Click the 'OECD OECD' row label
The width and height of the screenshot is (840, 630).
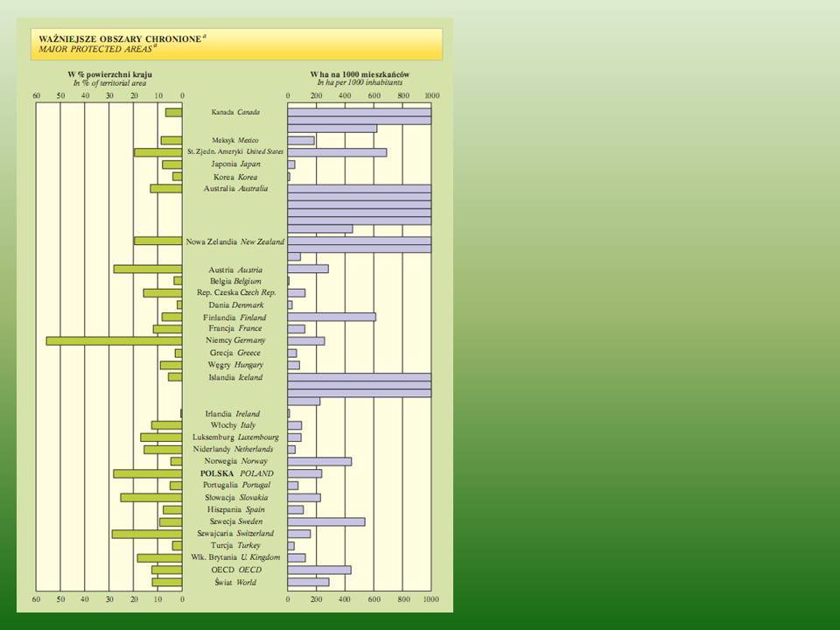(x=235, y=570)
